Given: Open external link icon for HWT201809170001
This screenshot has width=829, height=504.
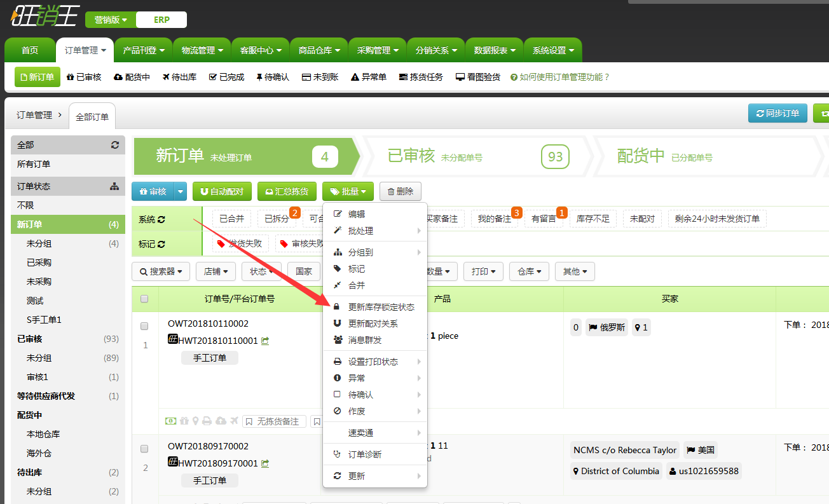Looking at the screenshot, I should click(265, 463).
